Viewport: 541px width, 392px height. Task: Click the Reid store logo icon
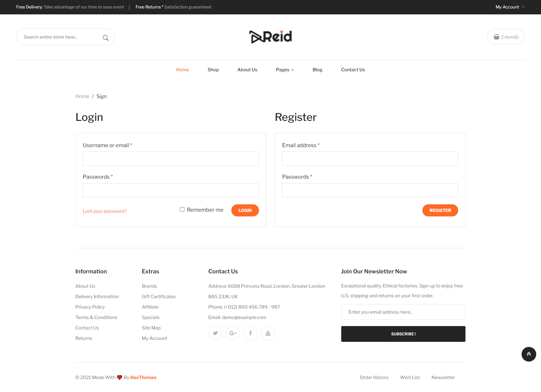pyautogui.click(x=270, y=37)
